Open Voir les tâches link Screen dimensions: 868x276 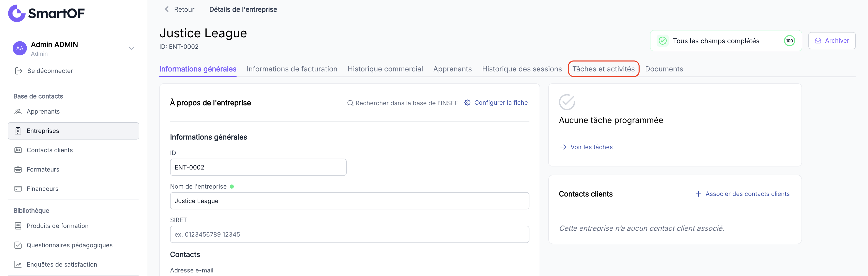click(591, 147)
